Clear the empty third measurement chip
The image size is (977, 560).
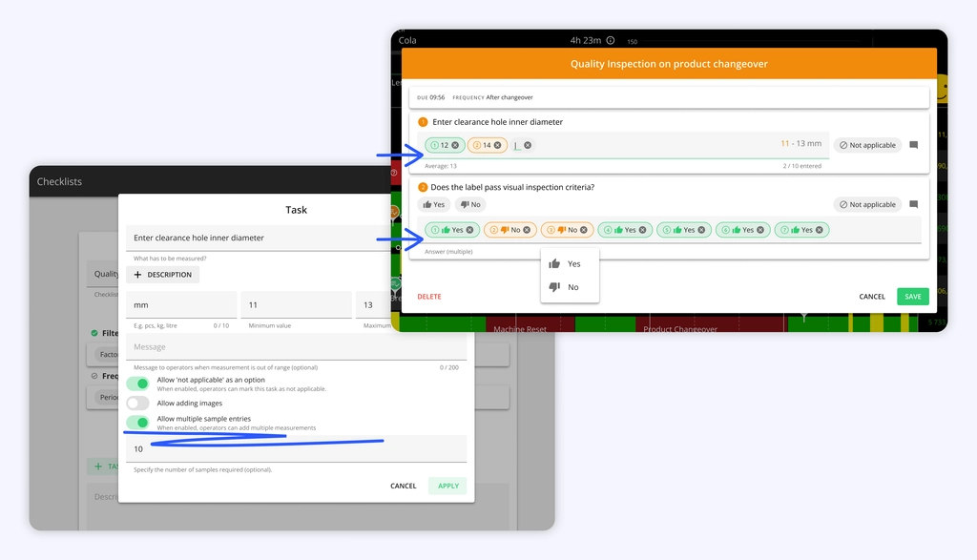(528, 145)
